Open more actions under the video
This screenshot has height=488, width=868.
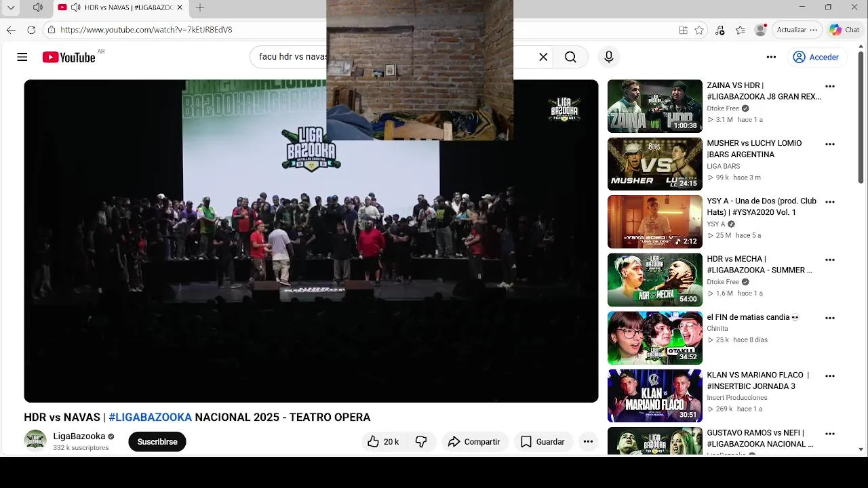click(588, 442)
